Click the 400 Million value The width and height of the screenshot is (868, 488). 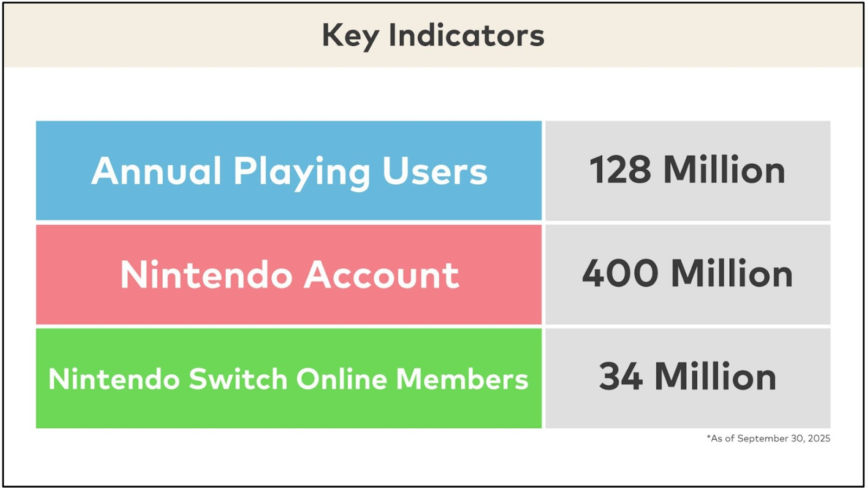[687, 273]
